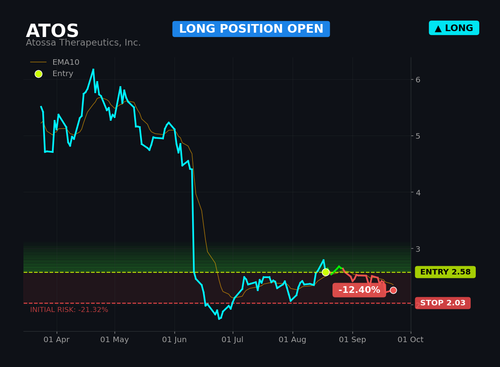Image resolution: width=500 pixels, height=367 pixels.
Task: Click the LONG direction badge
Action: click(454, 28)
